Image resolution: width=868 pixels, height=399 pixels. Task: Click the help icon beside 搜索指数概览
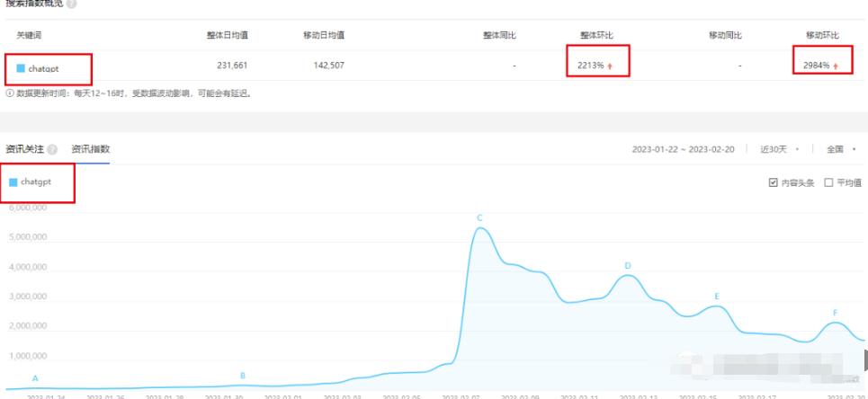pyautogui.click(x=72, y=4)
